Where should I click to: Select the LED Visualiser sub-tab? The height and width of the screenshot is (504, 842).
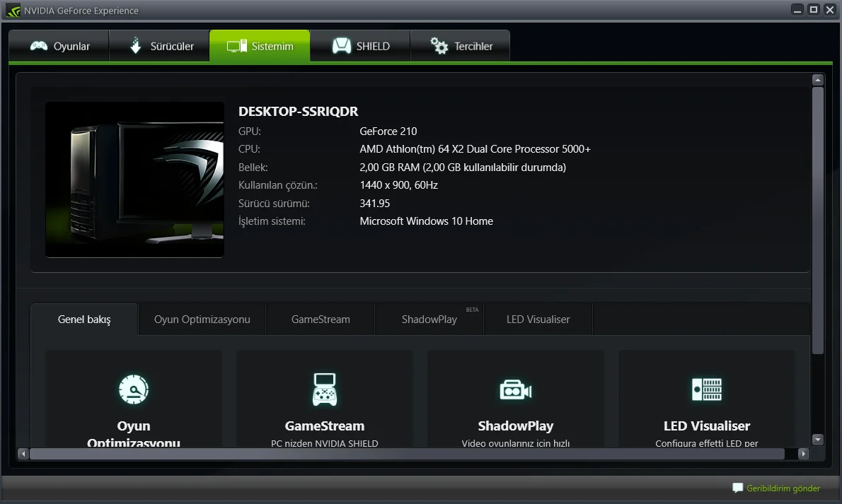point(538,320)
